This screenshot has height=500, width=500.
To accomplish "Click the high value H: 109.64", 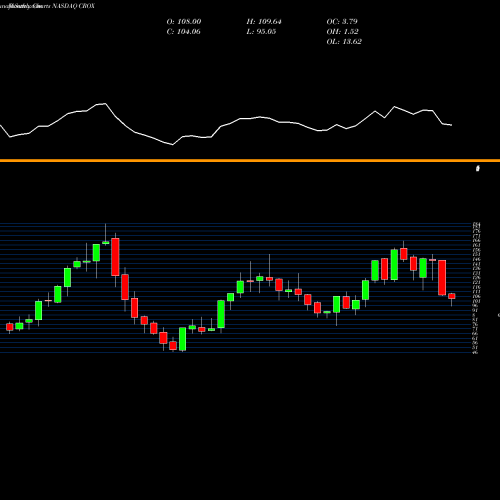I will pos(264,22).
